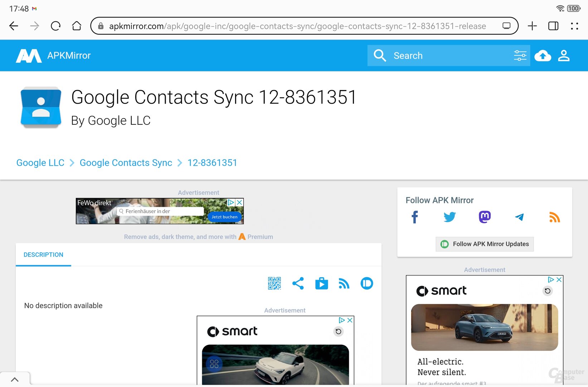Open the Mastodon follow icon
Image resolution: width=588 pixels, height=387 pixels.
(485, 217)
